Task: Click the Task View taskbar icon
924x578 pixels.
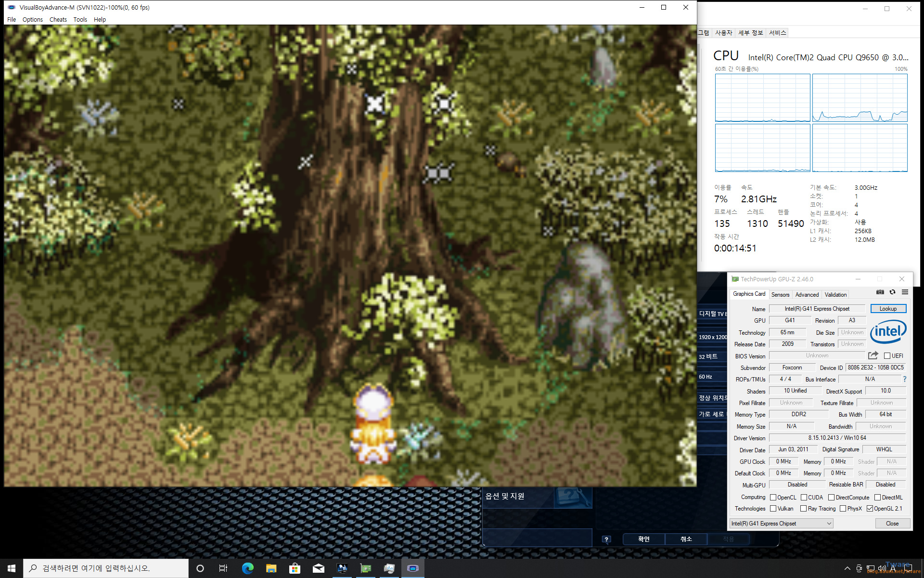Action: [x=223, y=568]
